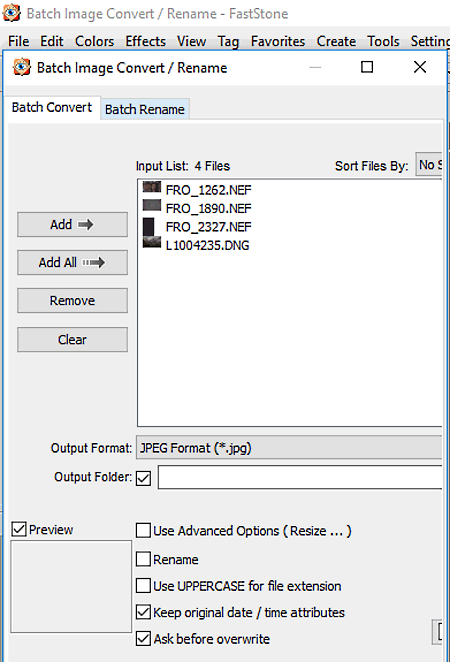
Task: Open the View menu
Action: click(192, 41)
